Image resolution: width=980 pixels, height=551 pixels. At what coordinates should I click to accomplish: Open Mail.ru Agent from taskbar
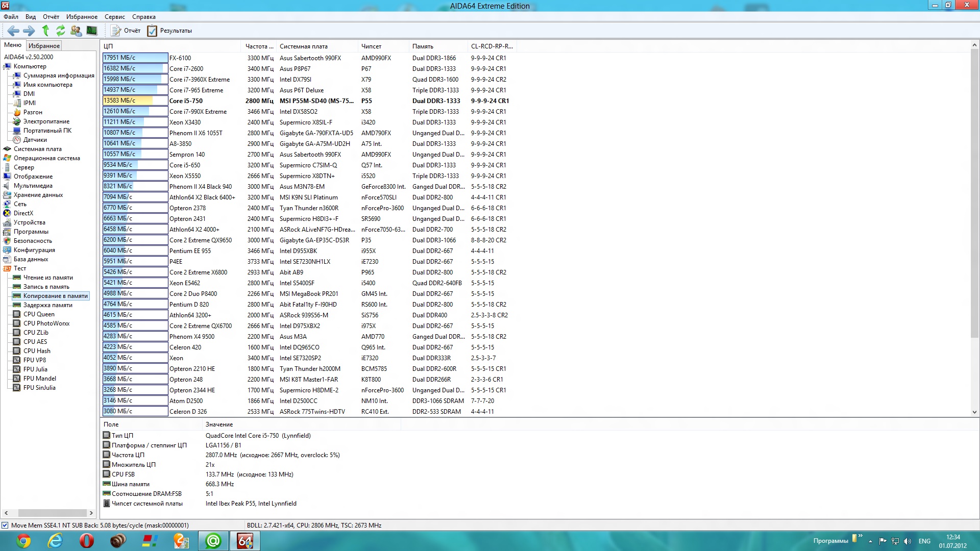pyautogui.click(x=213, y=541)
